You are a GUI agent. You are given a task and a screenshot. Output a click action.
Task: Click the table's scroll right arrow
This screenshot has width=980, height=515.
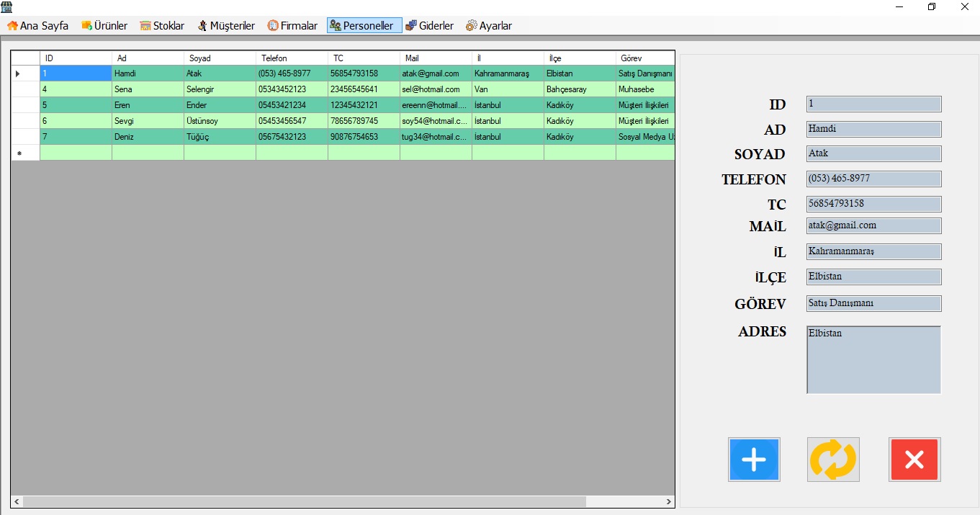coord(668,501)
